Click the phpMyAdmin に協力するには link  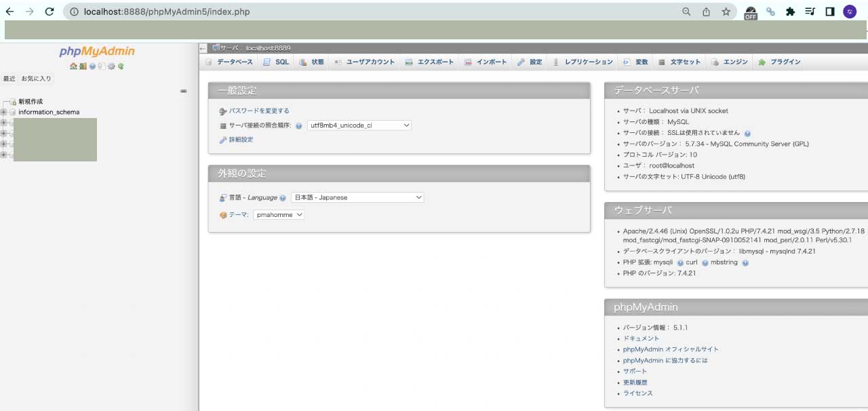[x=665, y=360]
